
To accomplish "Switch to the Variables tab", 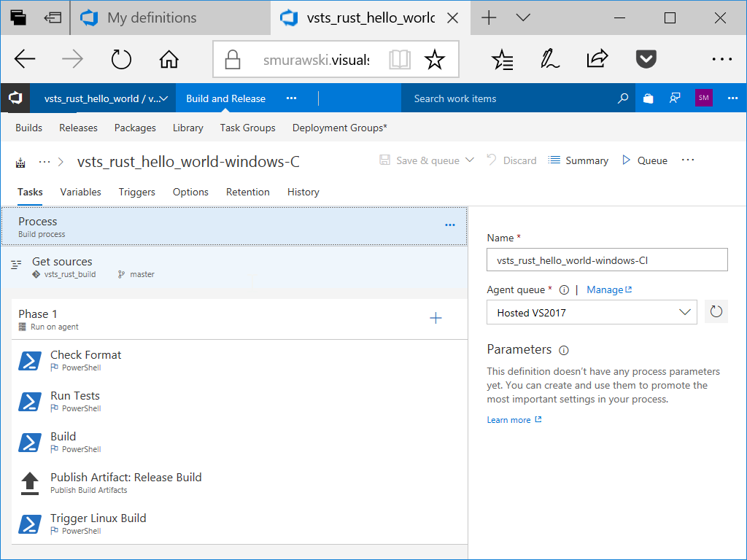I will (x=80, y=192).
